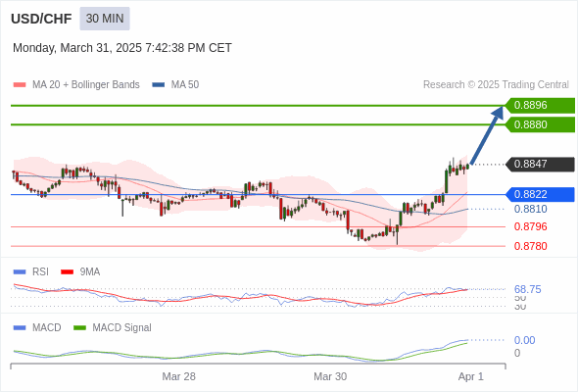The width and height of the screenshot is (578, 392).
Task: Toggle the MACD legend label
Action: pyautogui.click(x=46, y=327)
